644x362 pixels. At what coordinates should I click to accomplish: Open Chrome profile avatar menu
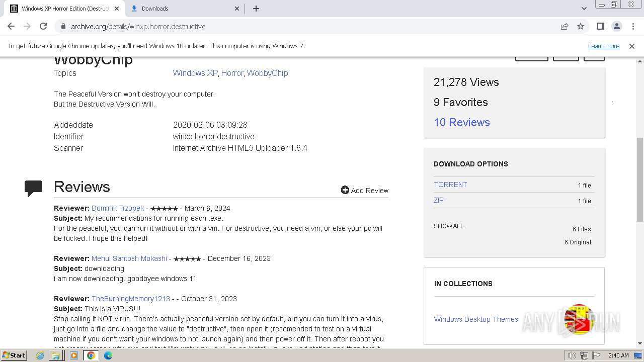(x=616, y=26)
